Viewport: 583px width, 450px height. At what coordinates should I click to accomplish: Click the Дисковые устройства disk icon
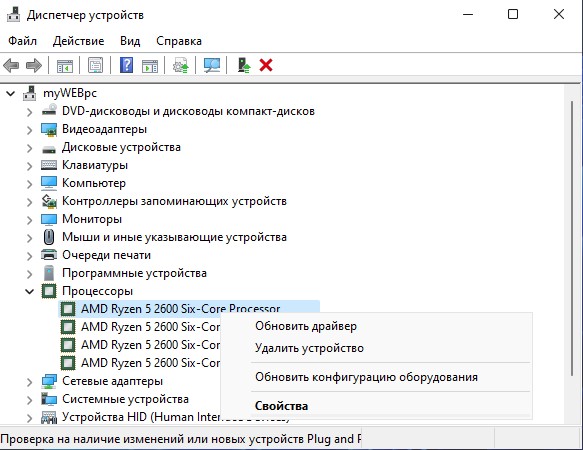(x=49, y=149)
